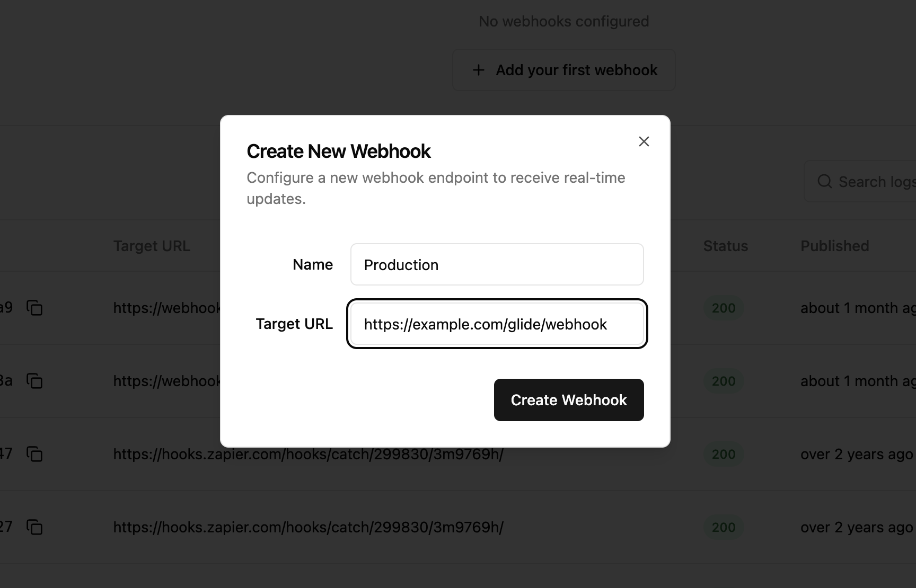Click the Create Webhook button
The image size is (916, 588).
[569, 400]
